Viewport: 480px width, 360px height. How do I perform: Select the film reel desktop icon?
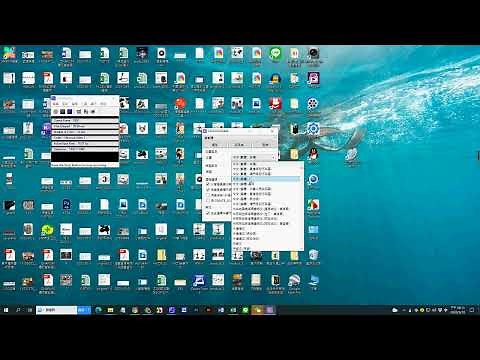pos(313,104)
